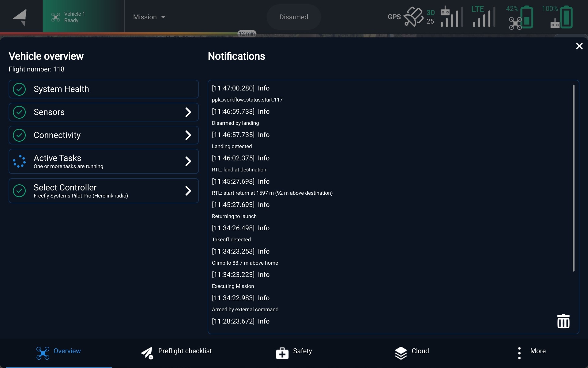Expand the Select Controller chevron
The width and height of the screenshot is (588, 368).
coord(188,191)
